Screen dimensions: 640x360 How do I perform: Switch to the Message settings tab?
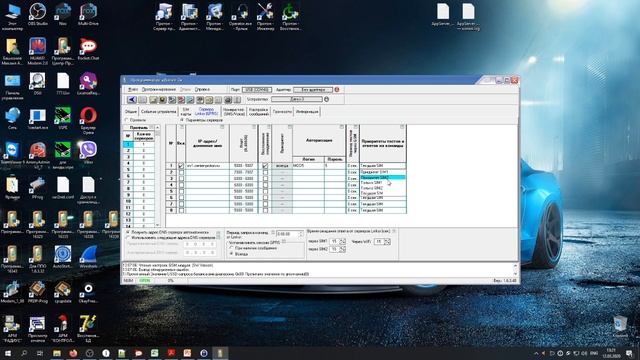(258, 111)
